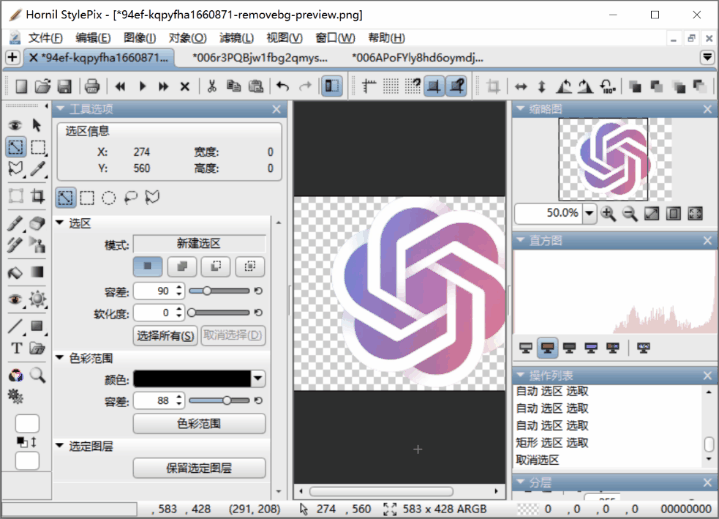Viewport: 719px width, 519px height.
Task: Switch to the *006APoFYly8hd6oymdj tab
Action: (x=417, y=58)
